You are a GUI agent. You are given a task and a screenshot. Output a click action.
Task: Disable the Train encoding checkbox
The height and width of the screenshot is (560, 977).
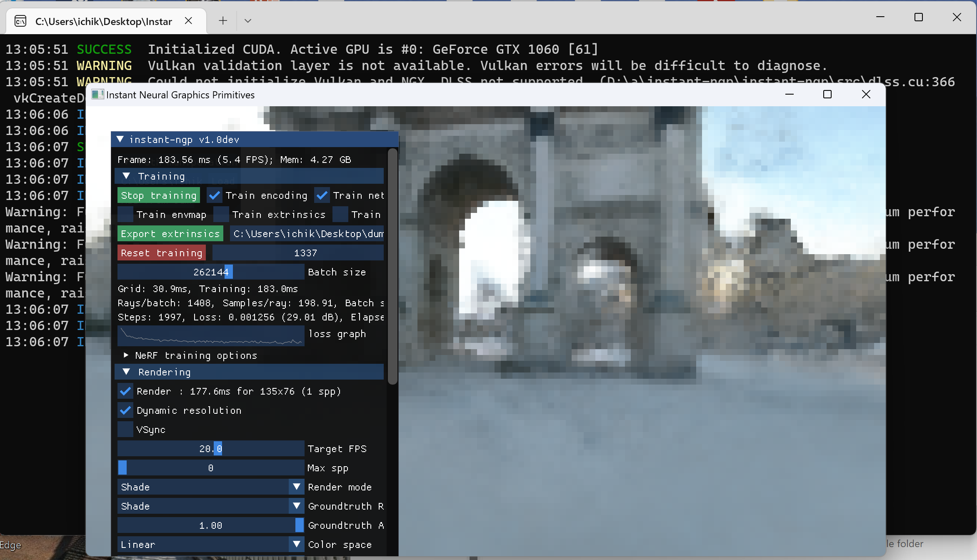coord(215,195)
